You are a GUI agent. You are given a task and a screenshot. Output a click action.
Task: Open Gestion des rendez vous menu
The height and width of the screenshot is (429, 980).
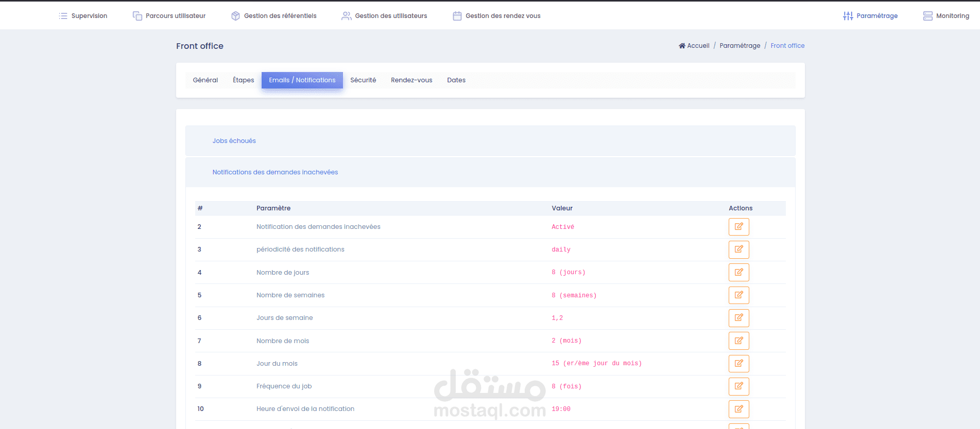(496, 16)
